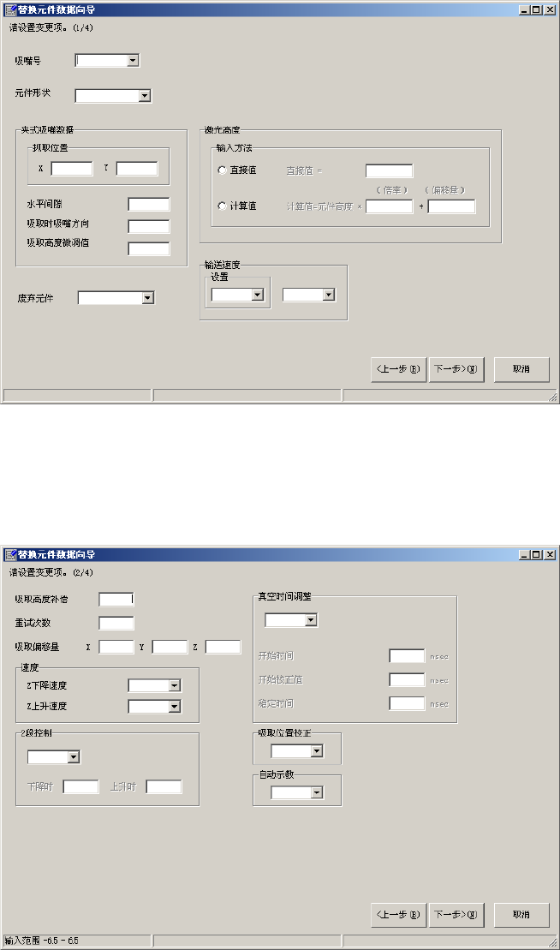Click 下一步 button in step 1/4 window
The width and height of the screenshot is (560, 950).
coord(456,369)
